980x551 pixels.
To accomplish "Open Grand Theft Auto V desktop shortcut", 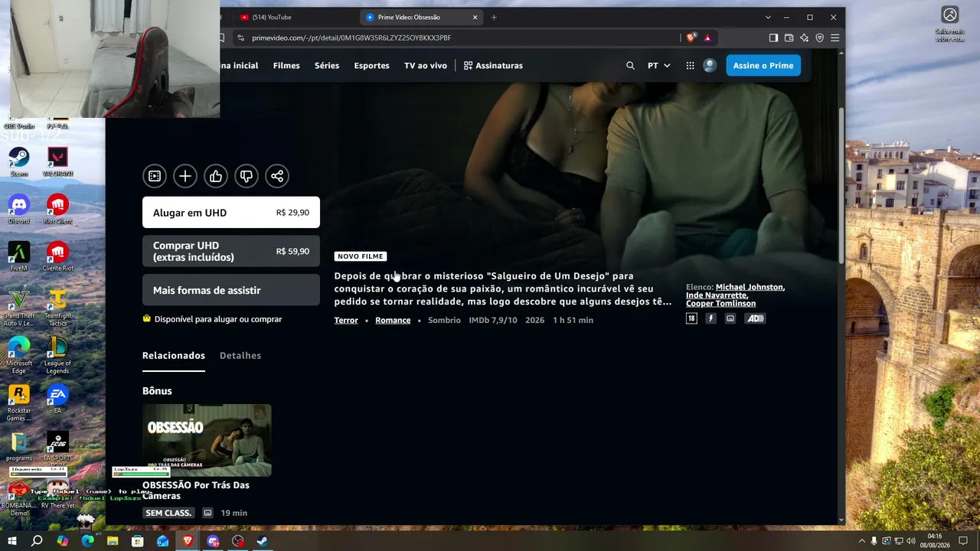I will (18, 308).
